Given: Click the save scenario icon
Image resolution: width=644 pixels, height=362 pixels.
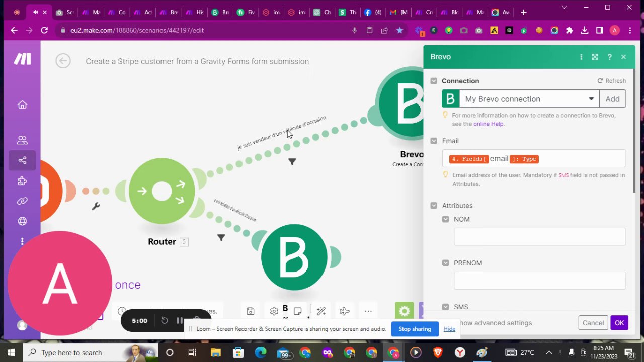Looking at the screenshot, I should tap(250, 311).
